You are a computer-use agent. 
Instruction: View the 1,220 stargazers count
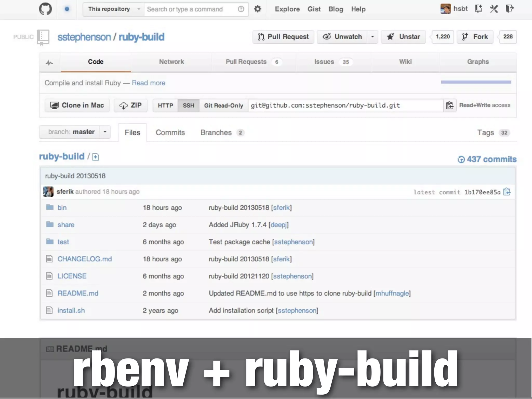tap(443, 37)
